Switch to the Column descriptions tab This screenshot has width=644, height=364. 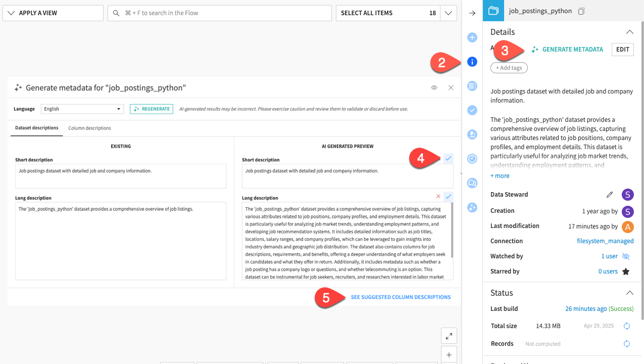click(89, 128)
